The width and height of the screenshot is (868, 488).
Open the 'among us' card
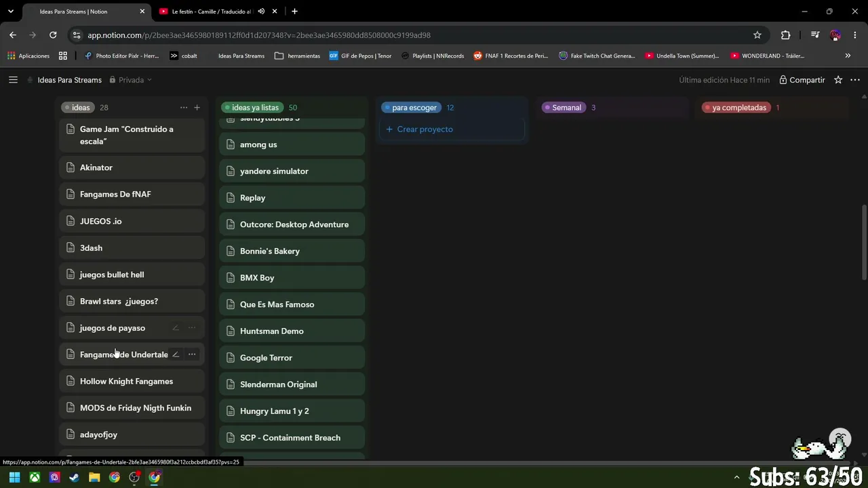click(292, 144)
